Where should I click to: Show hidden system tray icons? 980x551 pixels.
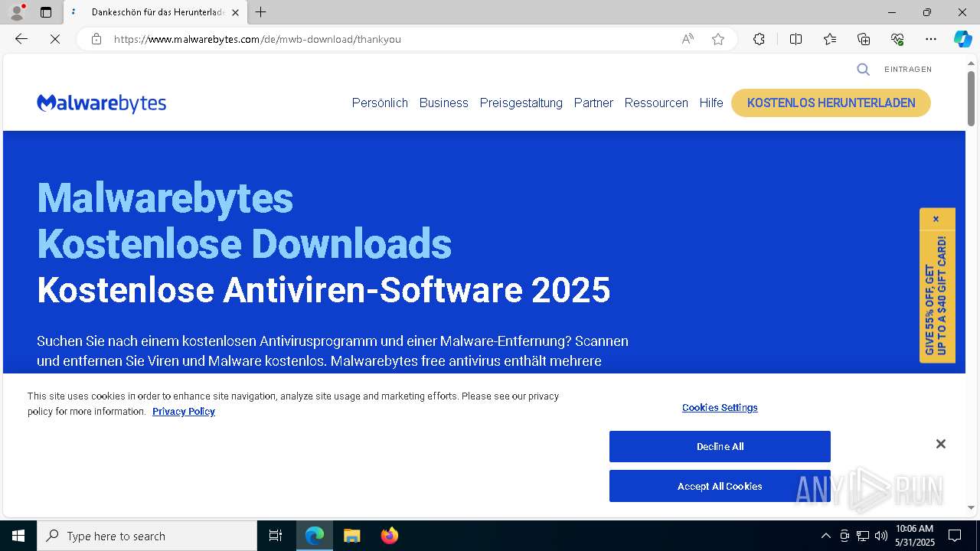[x=825, y=536]
